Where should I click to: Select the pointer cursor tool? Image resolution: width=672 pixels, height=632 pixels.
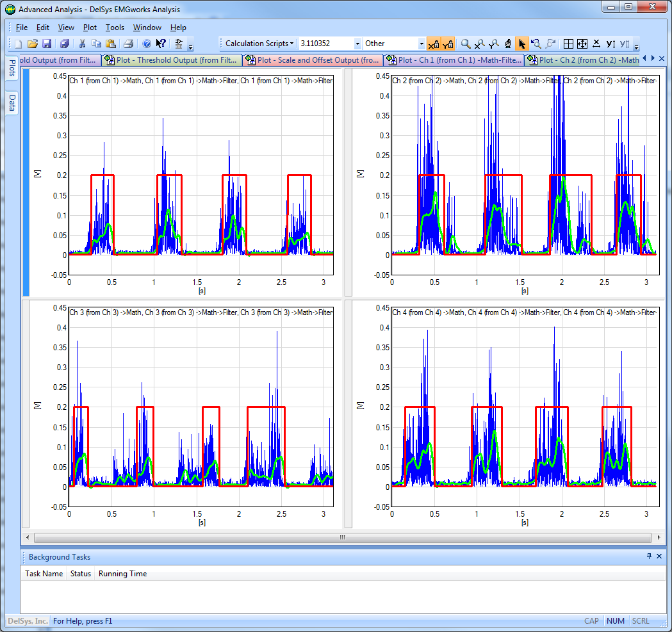[x=521, y=44]
